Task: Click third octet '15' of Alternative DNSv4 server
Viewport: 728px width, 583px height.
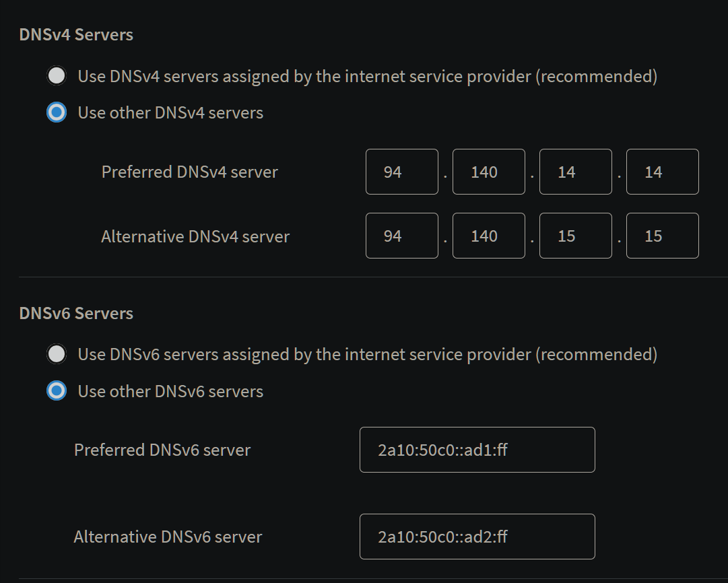Action: click(576, 236)
